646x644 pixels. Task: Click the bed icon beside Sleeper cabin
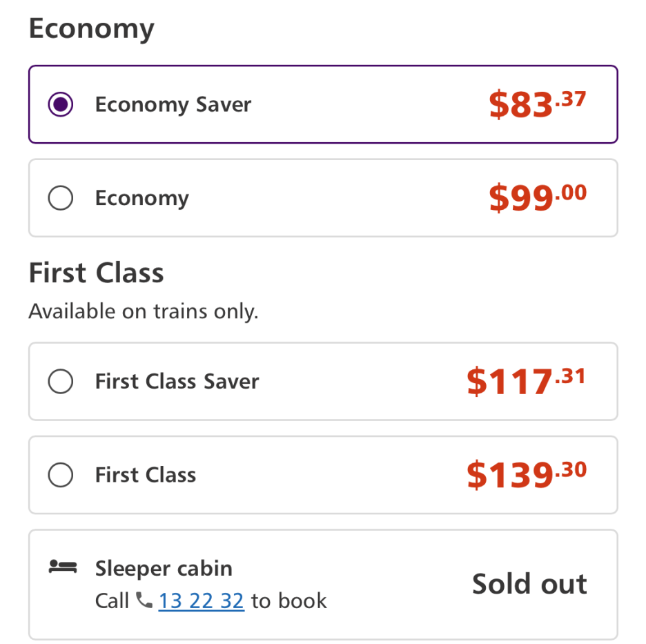click(63, 567)
